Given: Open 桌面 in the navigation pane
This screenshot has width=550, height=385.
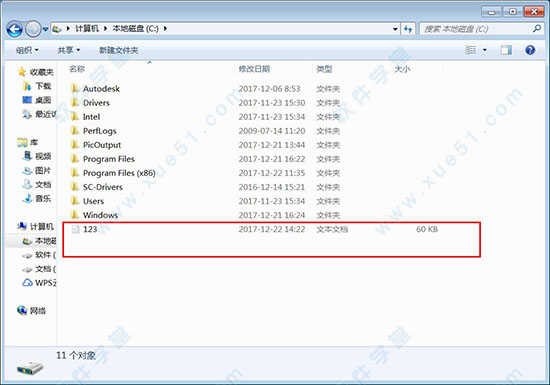Looking at the screenshot, I should [x=43, y=100].
